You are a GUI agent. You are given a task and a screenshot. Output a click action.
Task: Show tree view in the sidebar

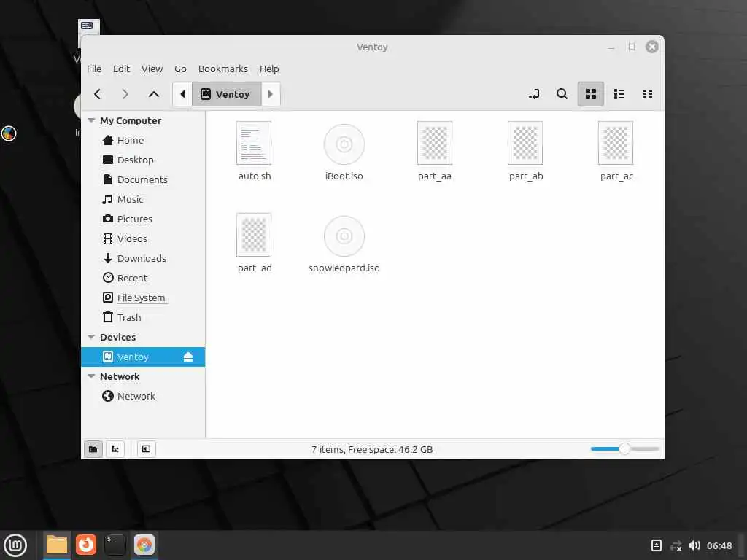click(x=115, y=448)
